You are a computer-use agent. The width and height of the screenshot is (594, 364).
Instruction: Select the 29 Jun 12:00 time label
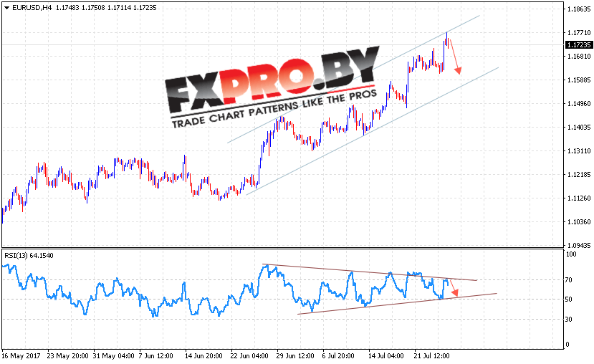coord(295,356)
